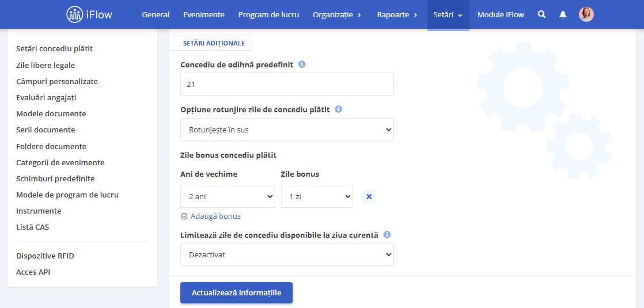Open the Zile bonus dropdown
The width and height of the screenshot is (644, 308).
317,196
